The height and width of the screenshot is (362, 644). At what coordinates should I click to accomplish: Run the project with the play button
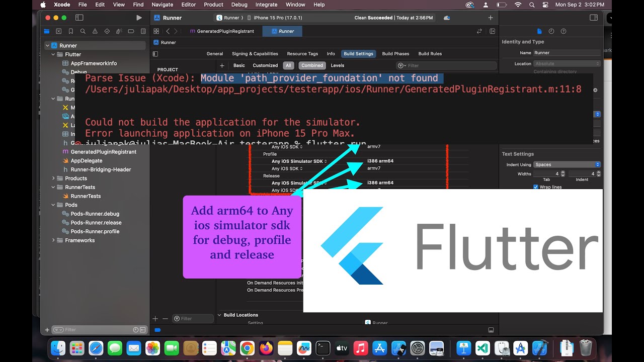[139, 18]
